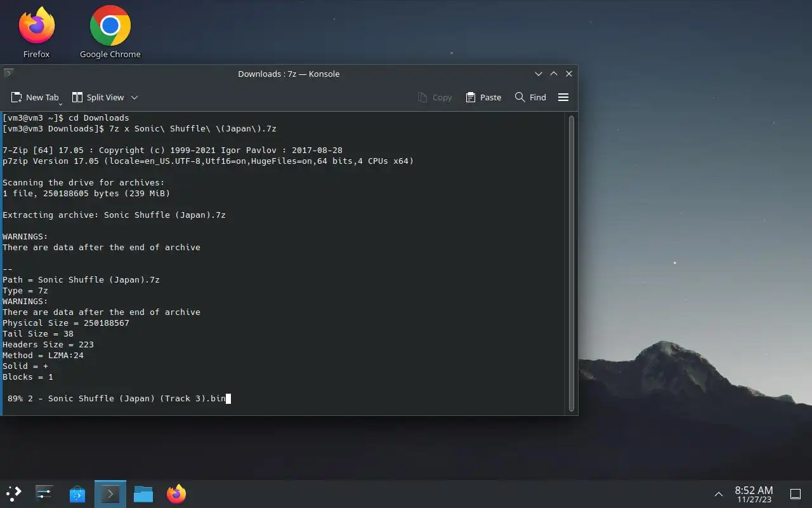Expand the system tray hidden icons arrow
812x508 pixels.
719,494
